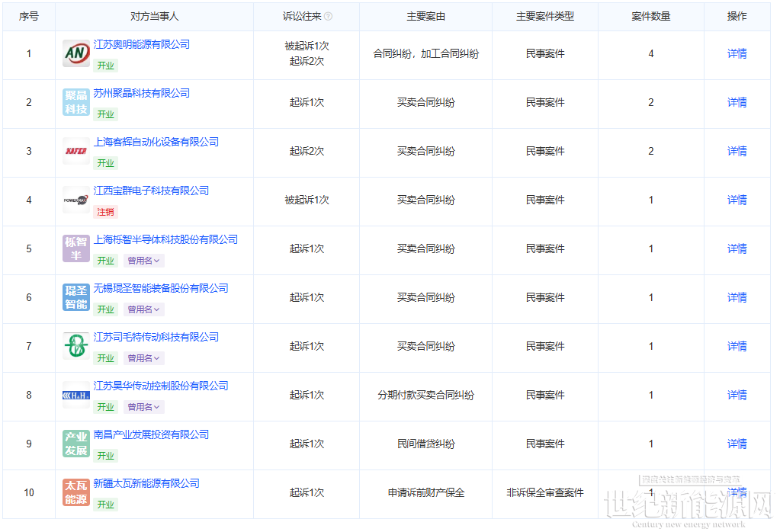Click the 上海客辉自动化 logo icon
The image size is (780, 532).
(x=76, y=151)
